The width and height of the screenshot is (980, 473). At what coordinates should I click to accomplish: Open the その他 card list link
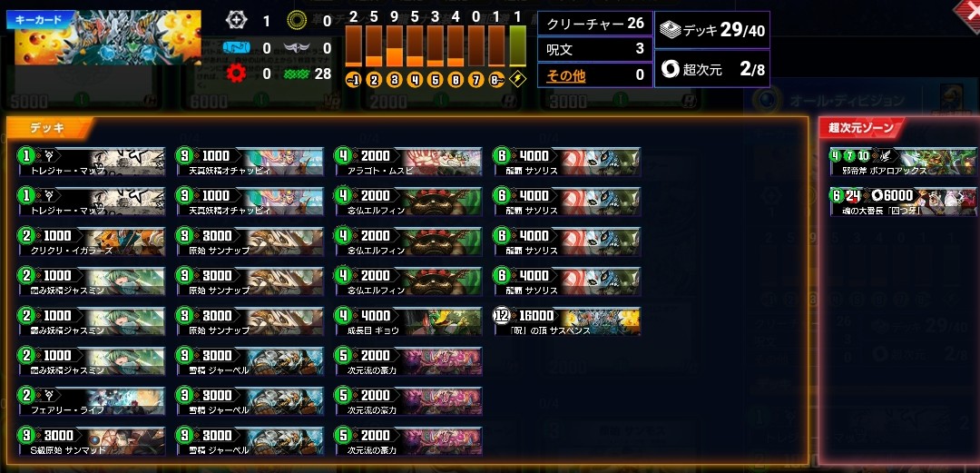[x=565, y=75]
